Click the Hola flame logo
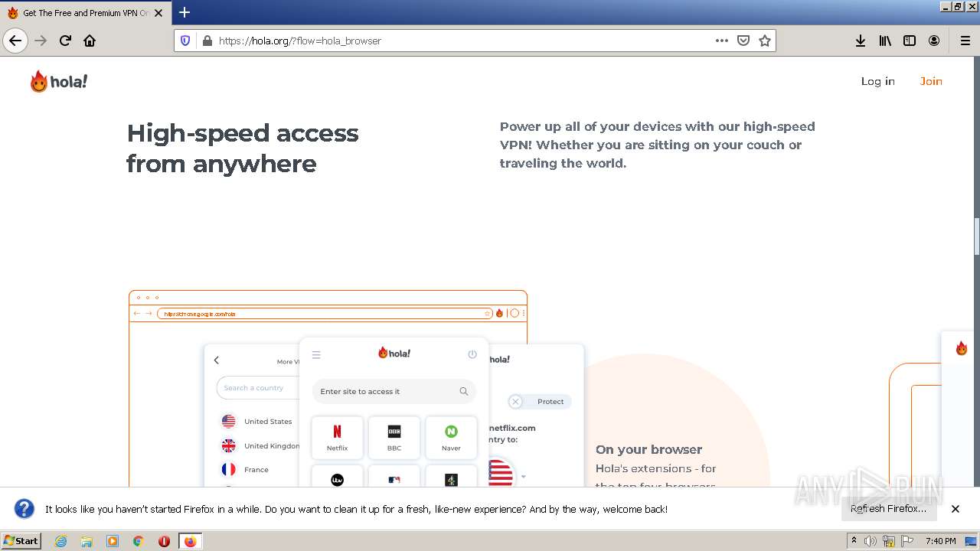The image size is (980, 551). (x=59, y=81)
